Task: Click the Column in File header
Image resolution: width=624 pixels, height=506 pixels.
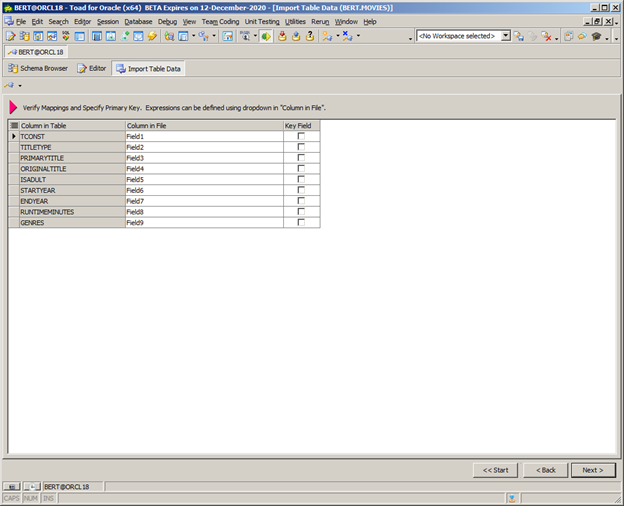Action: click(x=204, y=125)
